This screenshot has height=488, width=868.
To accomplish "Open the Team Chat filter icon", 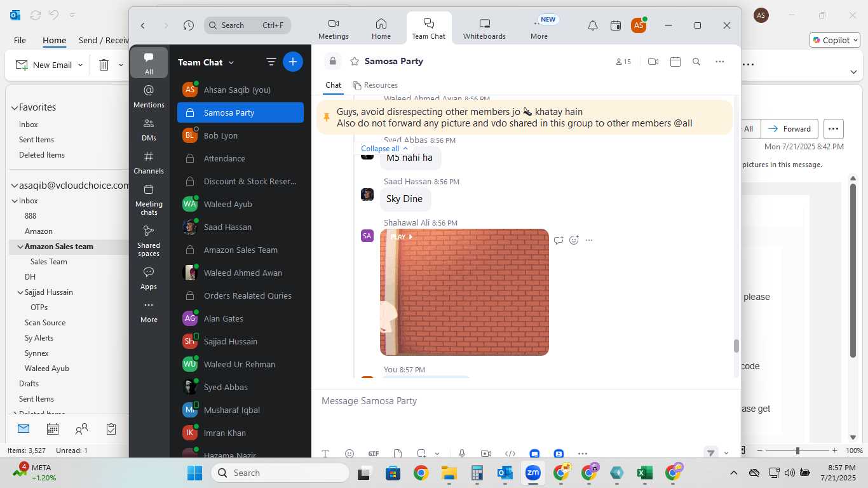I will coord(271,62).
